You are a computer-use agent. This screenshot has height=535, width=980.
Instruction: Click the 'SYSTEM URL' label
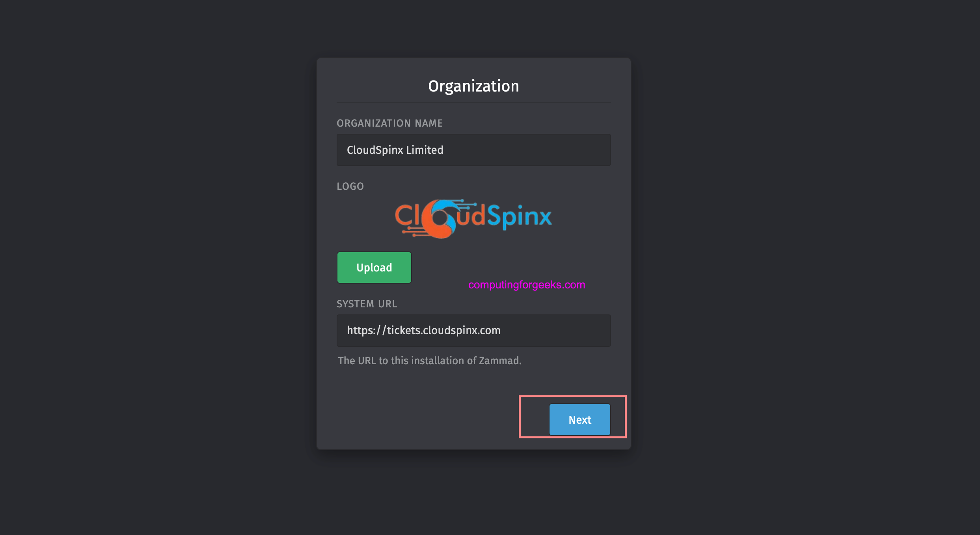367,304
